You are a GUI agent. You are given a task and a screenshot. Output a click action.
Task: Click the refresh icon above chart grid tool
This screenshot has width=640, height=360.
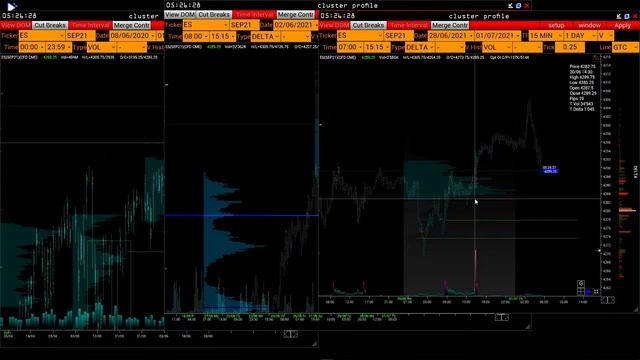click(581, 283)
